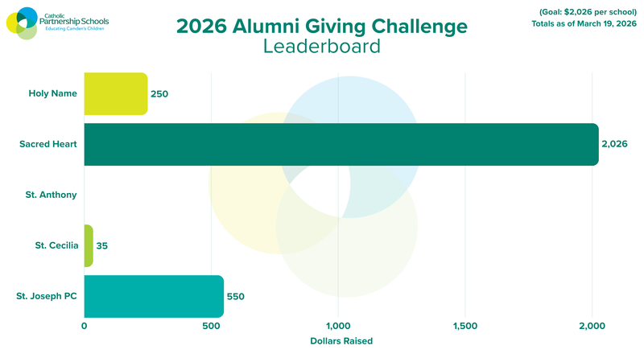Select the St. Anthony label
Image resolution: width=644 pixels, height=362 pixels.
(x=50, y=195)
